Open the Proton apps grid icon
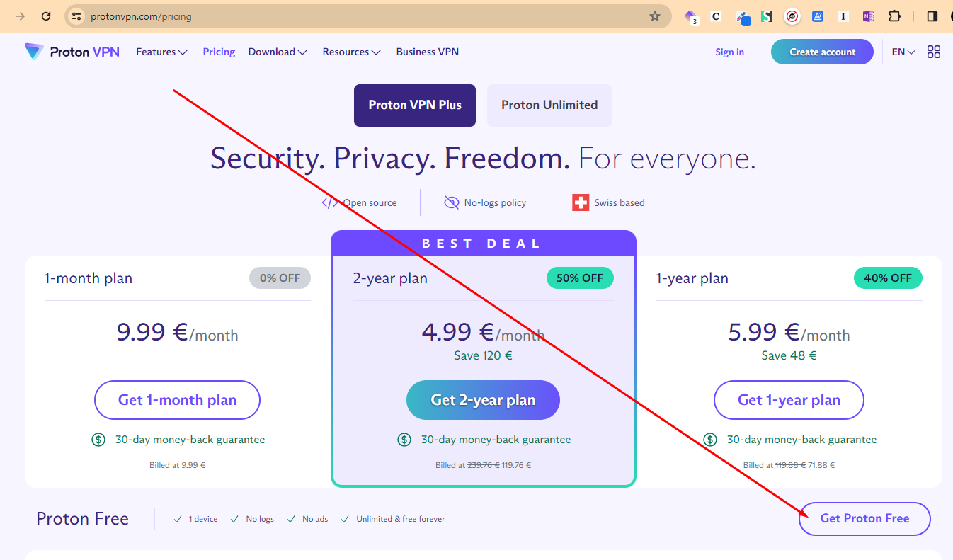The image size is (953, 560). (934, 52)
